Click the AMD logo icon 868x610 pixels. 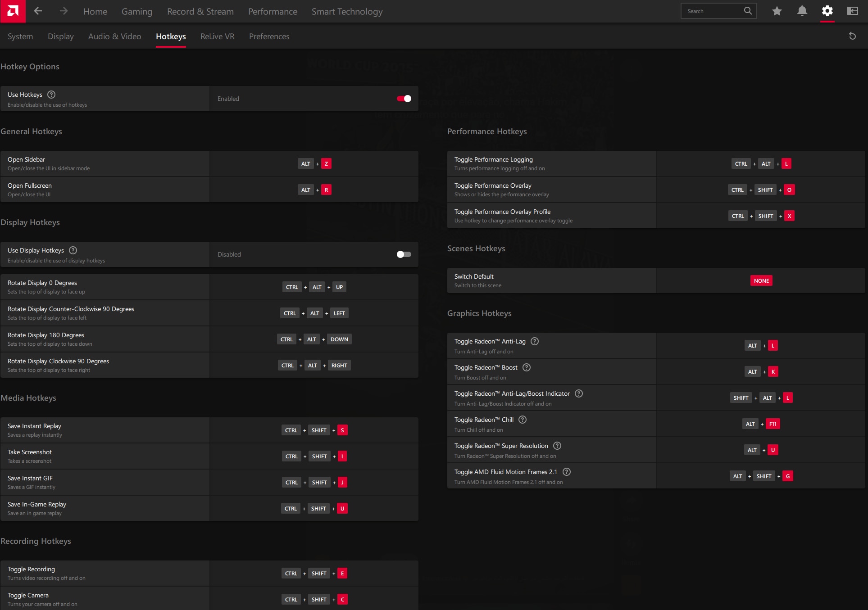[13, 11]
